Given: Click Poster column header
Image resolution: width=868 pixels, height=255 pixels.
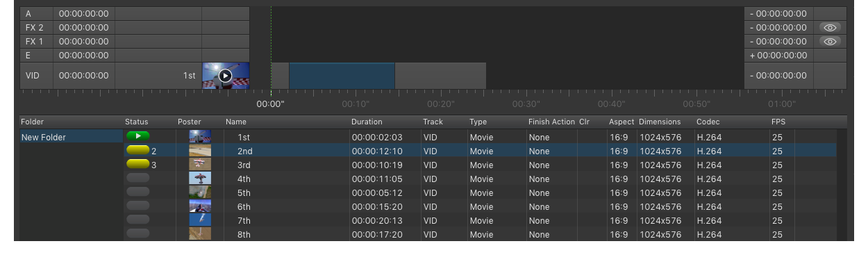Looking at the screenshot, I should (190, 122).
